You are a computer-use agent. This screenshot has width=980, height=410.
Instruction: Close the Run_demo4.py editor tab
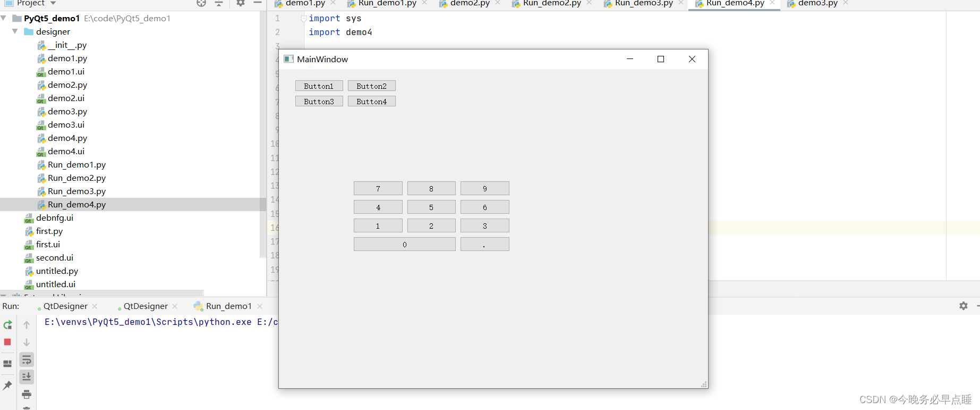tap(772, 3)
